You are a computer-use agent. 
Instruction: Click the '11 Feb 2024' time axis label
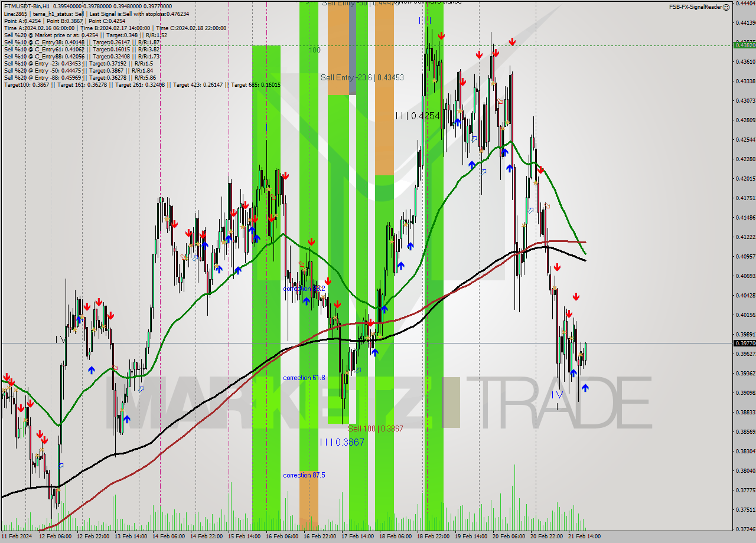click(x=17, y=537)
